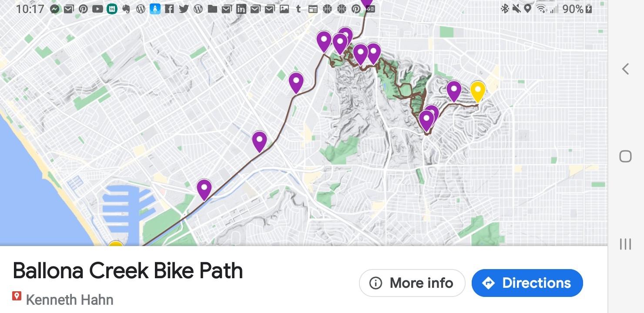This screenshot has height=313, width=644.
Task: Tap the partially hidden yellow pin near the beach
Action: (x=116, y=244)
